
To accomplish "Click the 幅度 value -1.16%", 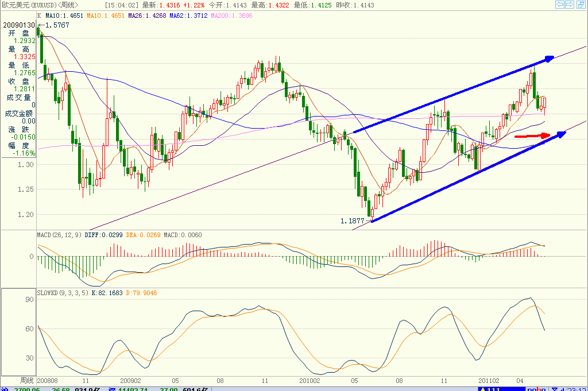I will coord(24,153).
